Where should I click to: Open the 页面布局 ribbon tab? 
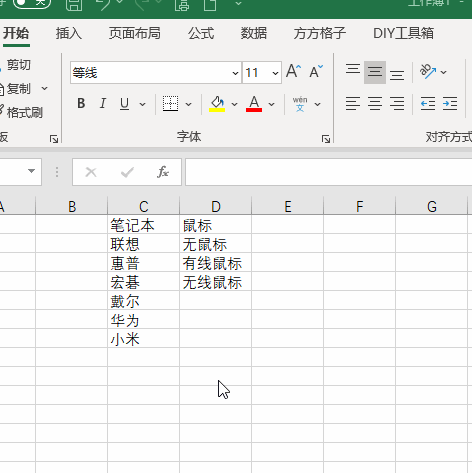click(135, 33)
